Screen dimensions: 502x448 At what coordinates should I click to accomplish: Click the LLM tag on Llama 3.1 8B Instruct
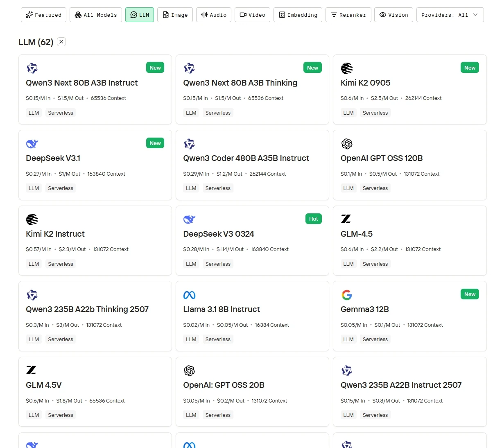coord(191,339)
